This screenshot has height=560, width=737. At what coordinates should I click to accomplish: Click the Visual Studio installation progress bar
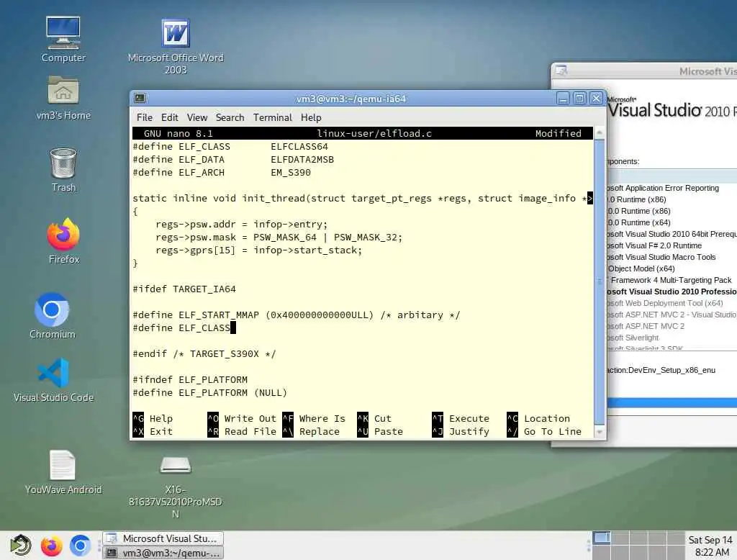672,402
